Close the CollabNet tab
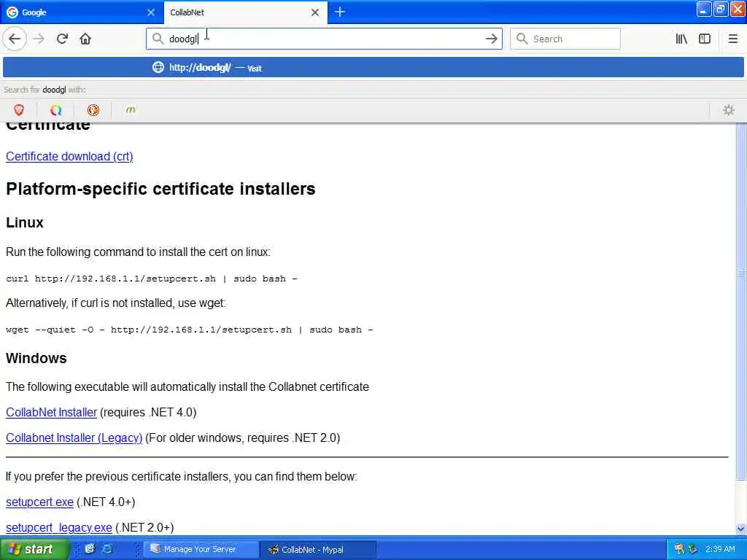 click(315, 12)
